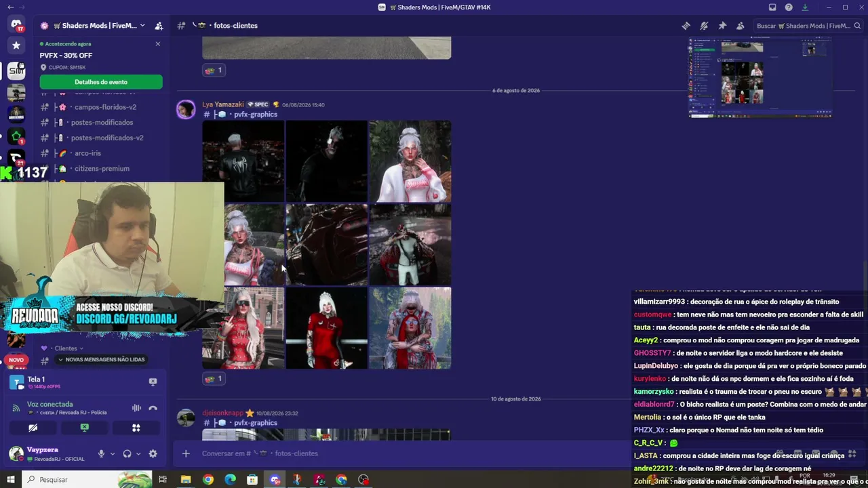Viewport: 868px width, 488px height.
Task: Attach a file with the plus button
Action: pos(186,453)
